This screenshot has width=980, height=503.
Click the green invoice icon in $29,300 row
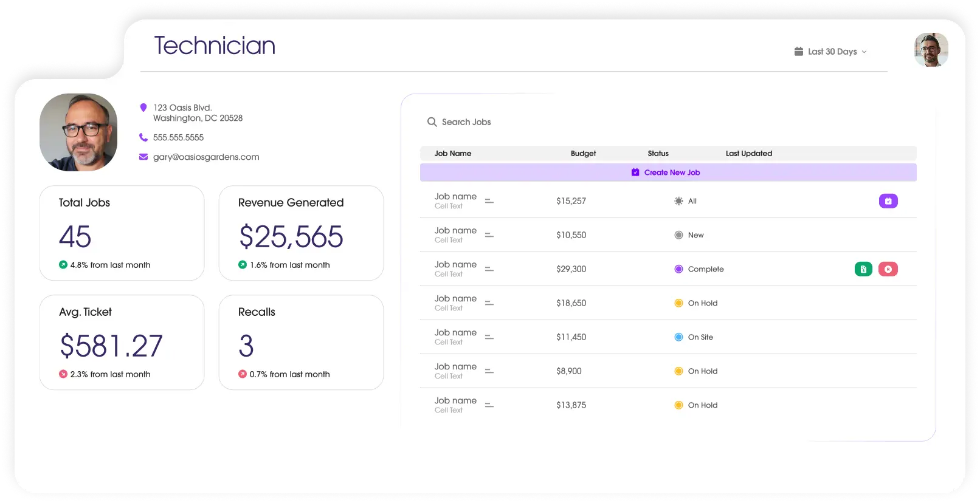[x=863, y=269]
